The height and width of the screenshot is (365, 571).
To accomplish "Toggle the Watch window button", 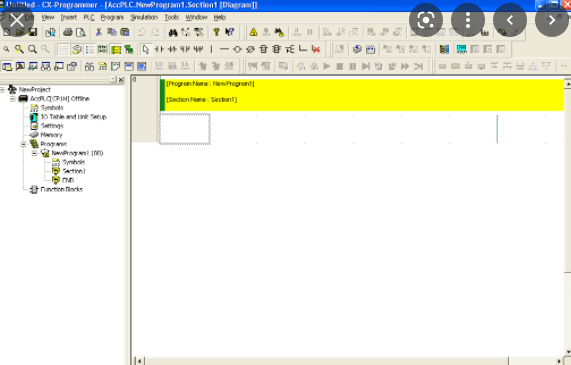I will [33, 66].
